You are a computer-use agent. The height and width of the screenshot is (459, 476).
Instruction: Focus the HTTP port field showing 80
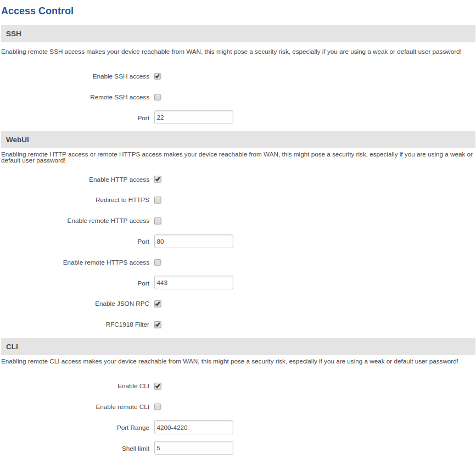pos(193,242)
